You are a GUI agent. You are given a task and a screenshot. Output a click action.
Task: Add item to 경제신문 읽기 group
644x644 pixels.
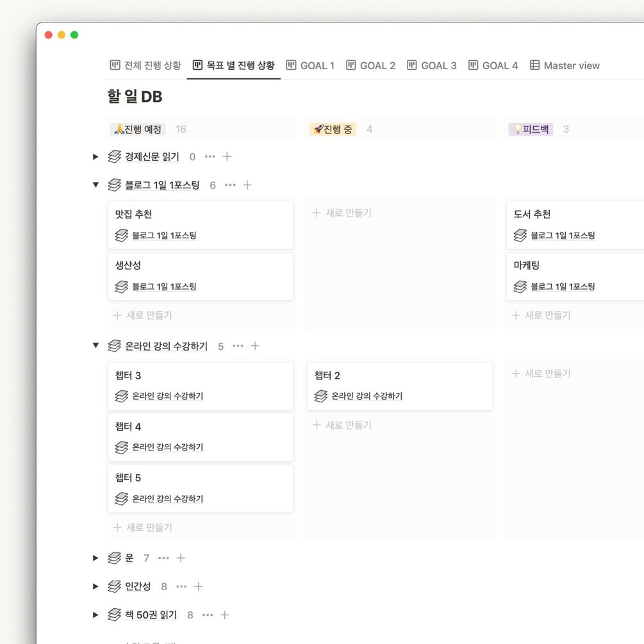tap(227, 156)
